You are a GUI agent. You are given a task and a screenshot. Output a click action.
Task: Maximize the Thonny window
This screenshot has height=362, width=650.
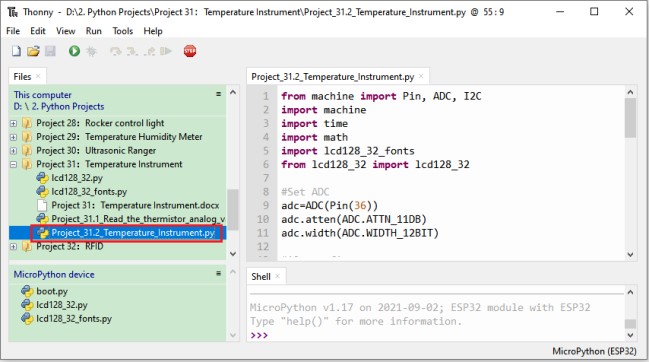(x=594, y=12)
